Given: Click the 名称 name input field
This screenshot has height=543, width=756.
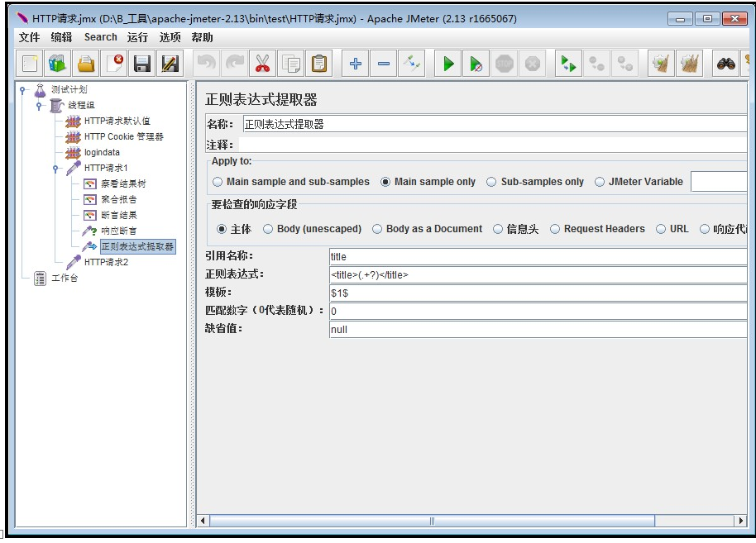Looking at the screenshot, I should click(x=495, y=124).
